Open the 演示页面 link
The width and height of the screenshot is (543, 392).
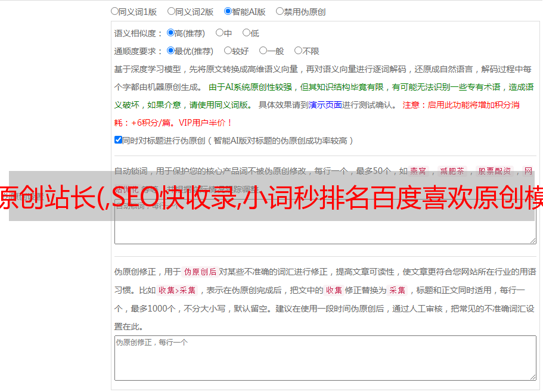[x=325, y=105]
